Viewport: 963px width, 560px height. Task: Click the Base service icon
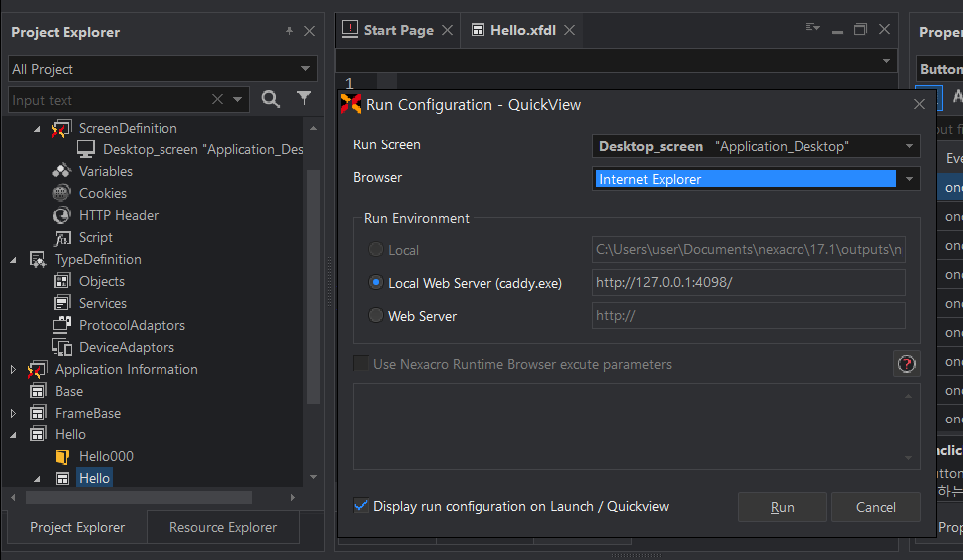[x=38, y=391]
